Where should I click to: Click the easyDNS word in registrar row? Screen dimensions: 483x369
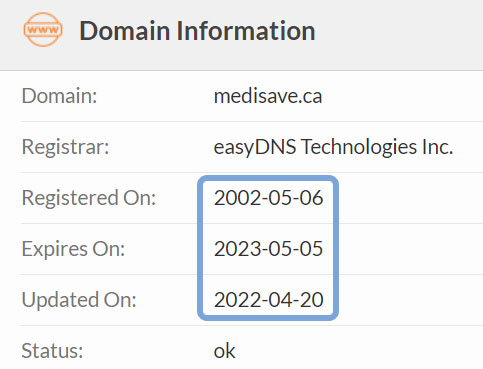pos(255,147)
